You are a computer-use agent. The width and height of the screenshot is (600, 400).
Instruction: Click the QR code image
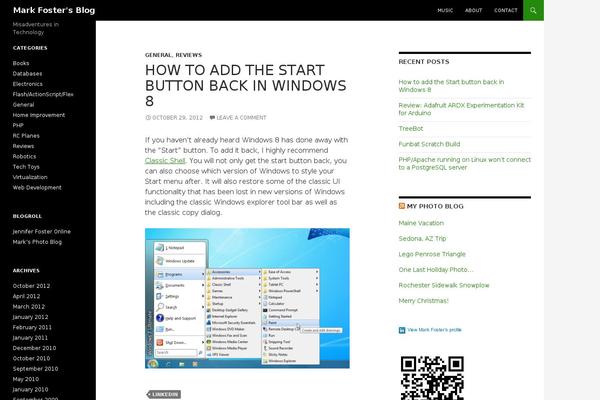coord(432,378)
